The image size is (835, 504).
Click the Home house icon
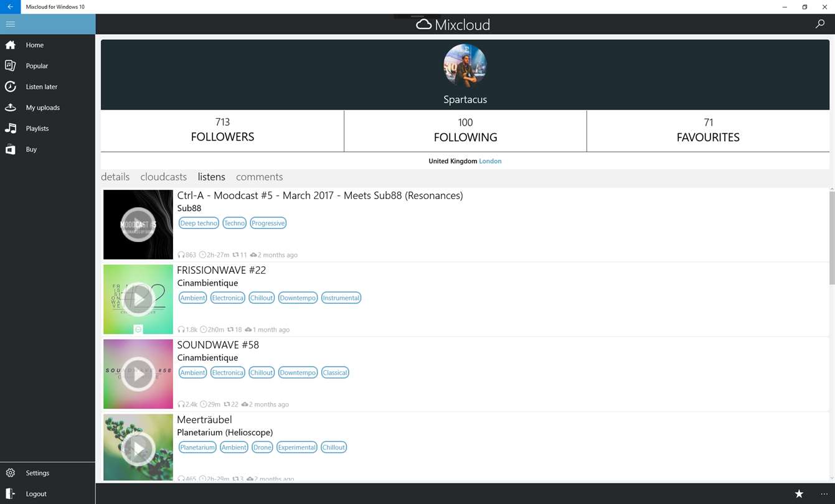(x=10, y=45)
